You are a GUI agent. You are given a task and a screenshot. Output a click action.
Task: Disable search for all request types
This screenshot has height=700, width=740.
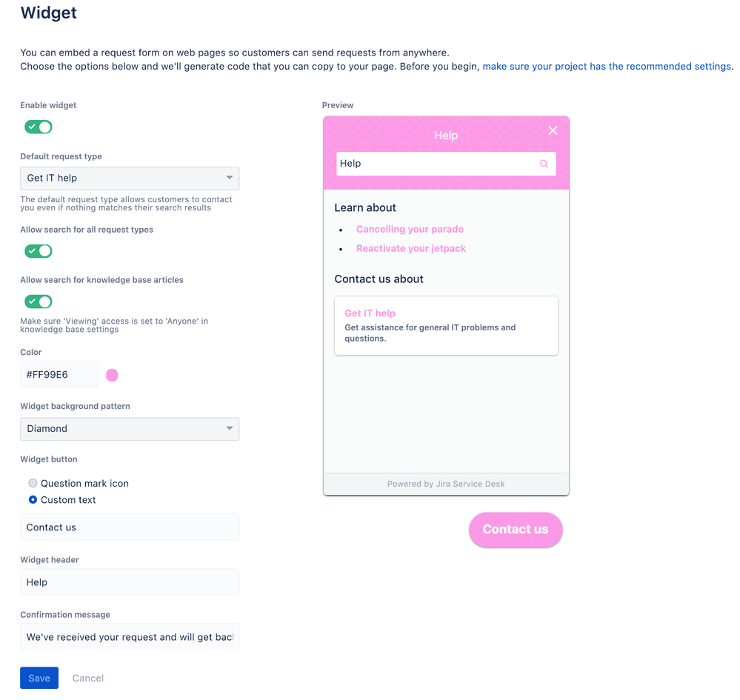39,251
